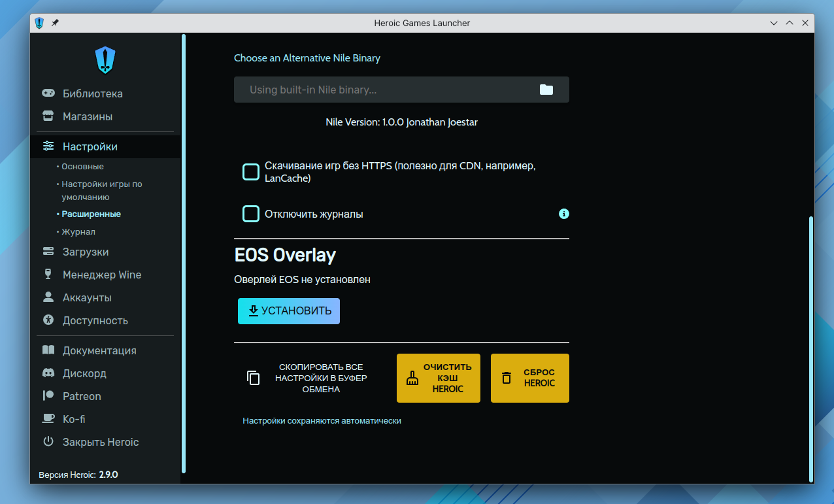Click the gamepad icon next to Библиотека
This screenshot has width=834, height=504.
click(48, 93)
